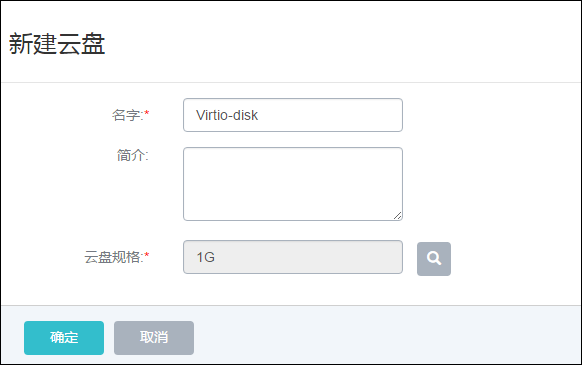582x365 pixels.
Task: Click red asterisk beside 名字 label
Action: tap(147, 113)
